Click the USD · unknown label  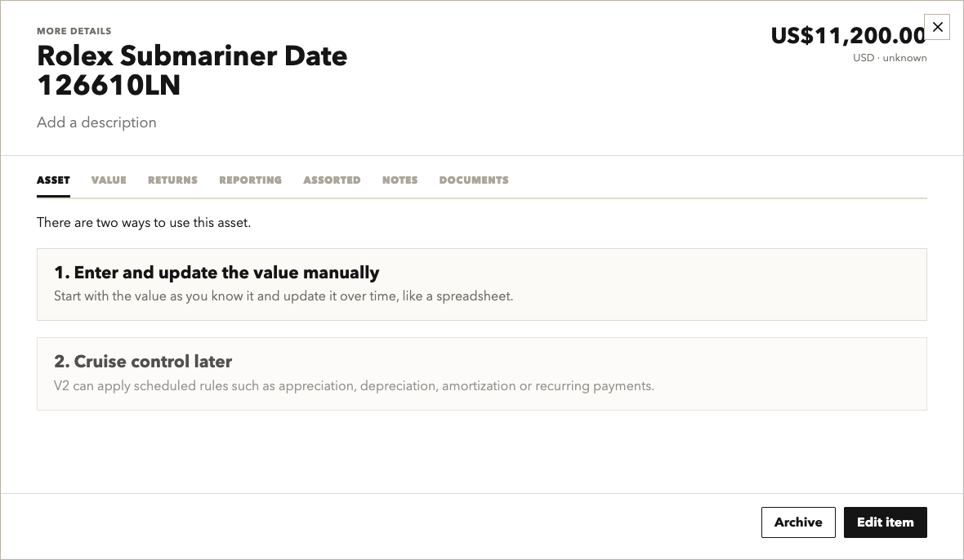890,58
